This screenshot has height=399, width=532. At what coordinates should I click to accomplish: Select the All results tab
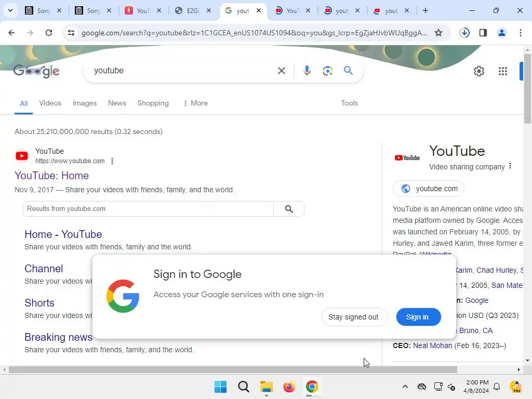coord(23,103)
